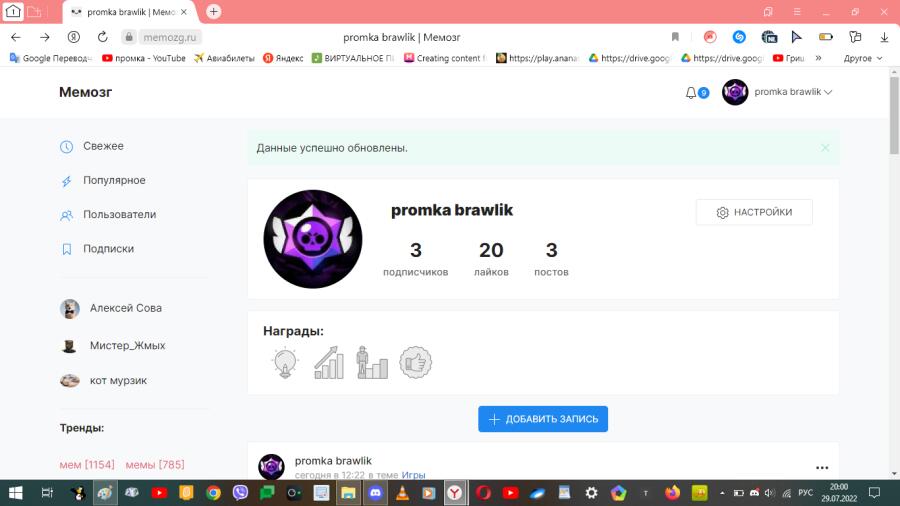Dismiss the success notification banner
Screen dimensions: 900x506
coord(825,148)
